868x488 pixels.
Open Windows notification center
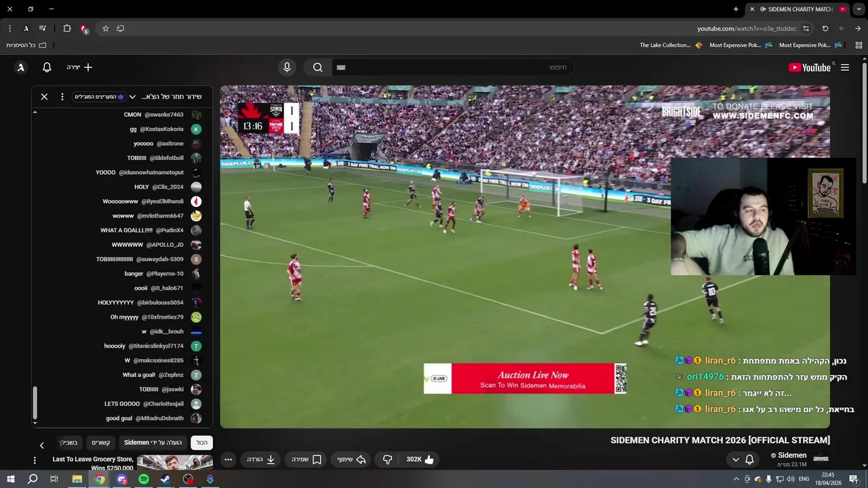coord(854,479)
